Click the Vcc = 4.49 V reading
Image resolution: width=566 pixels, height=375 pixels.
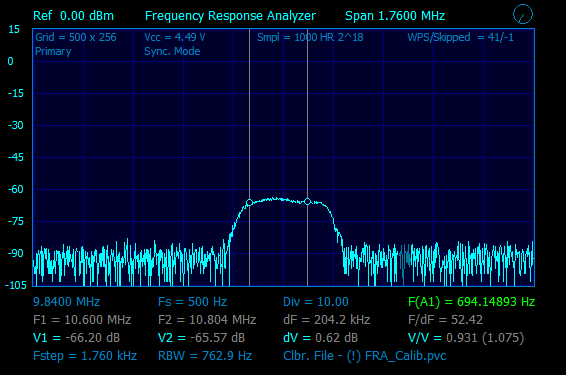[175, 37]
